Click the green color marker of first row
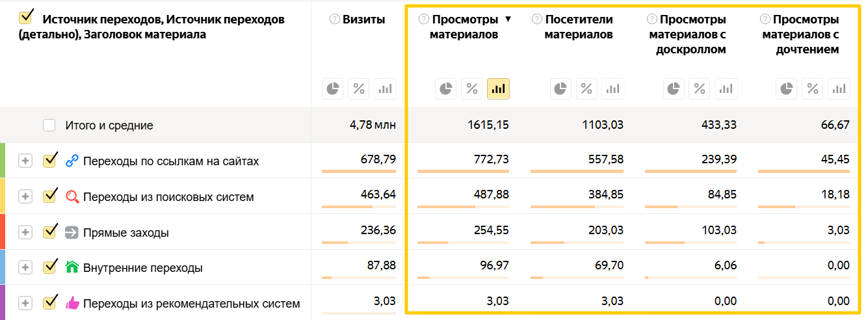868x320 pixels. point(3,161)
